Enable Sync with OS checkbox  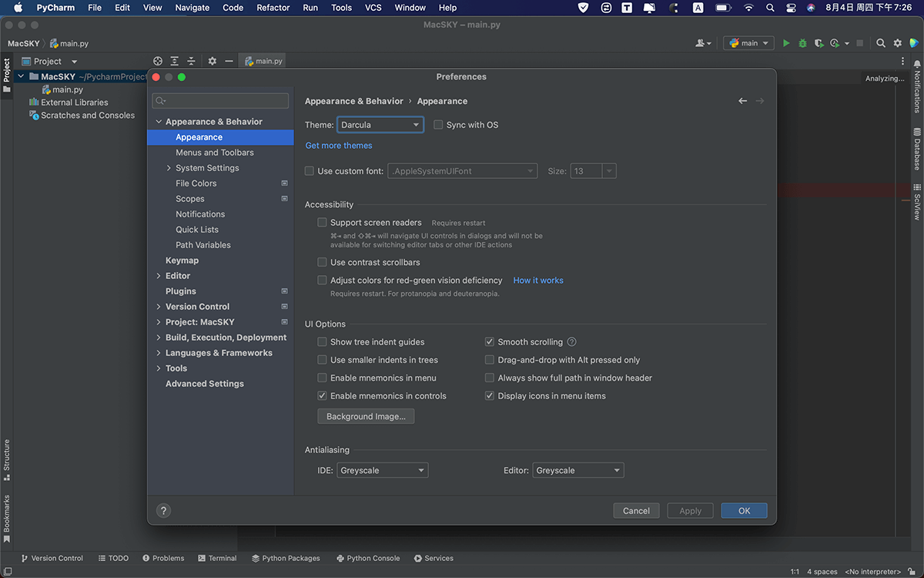tap(438, 125)
